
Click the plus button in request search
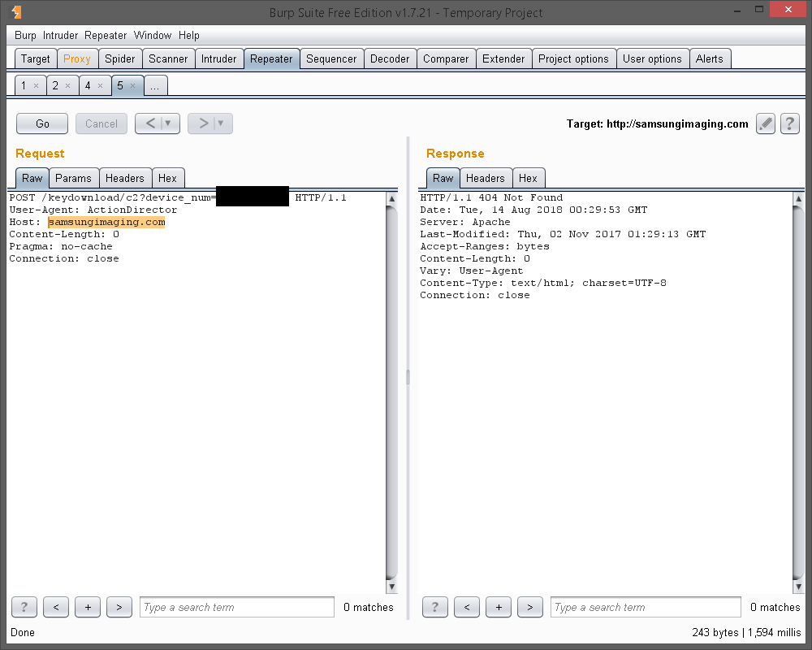point(87,607)
